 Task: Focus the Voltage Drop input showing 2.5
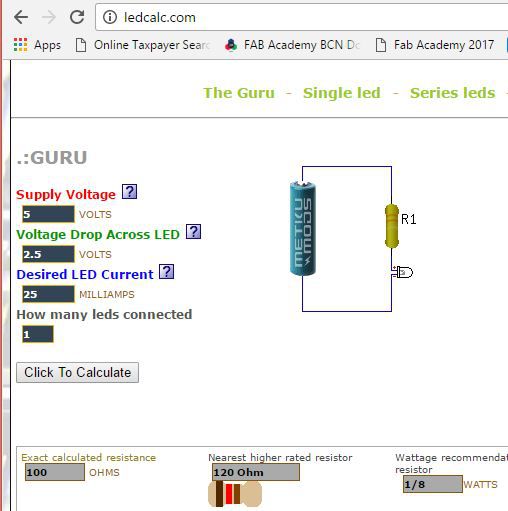pyautogui.click(x=48, y=254)
